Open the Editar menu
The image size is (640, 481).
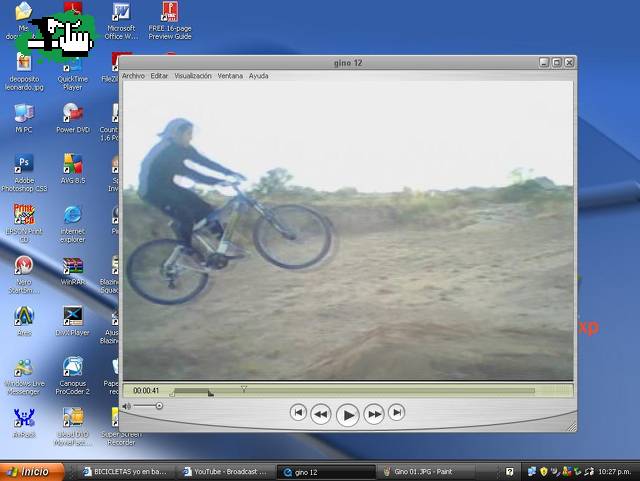pos(159,76)
